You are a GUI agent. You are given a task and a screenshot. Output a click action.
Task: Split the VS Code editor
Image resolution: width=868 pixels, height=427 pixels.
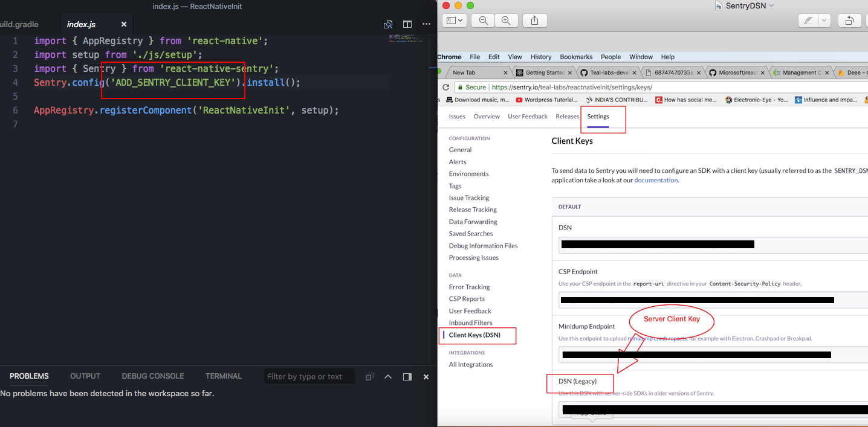407,24
